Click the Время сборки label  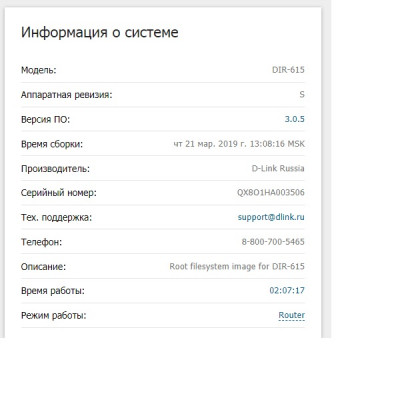pos(52,144)
